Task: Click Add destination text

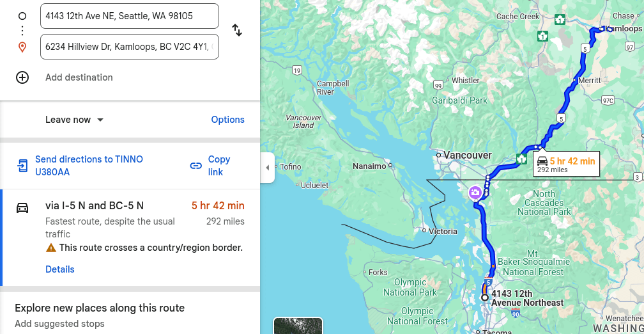Action: coord(79,77)
